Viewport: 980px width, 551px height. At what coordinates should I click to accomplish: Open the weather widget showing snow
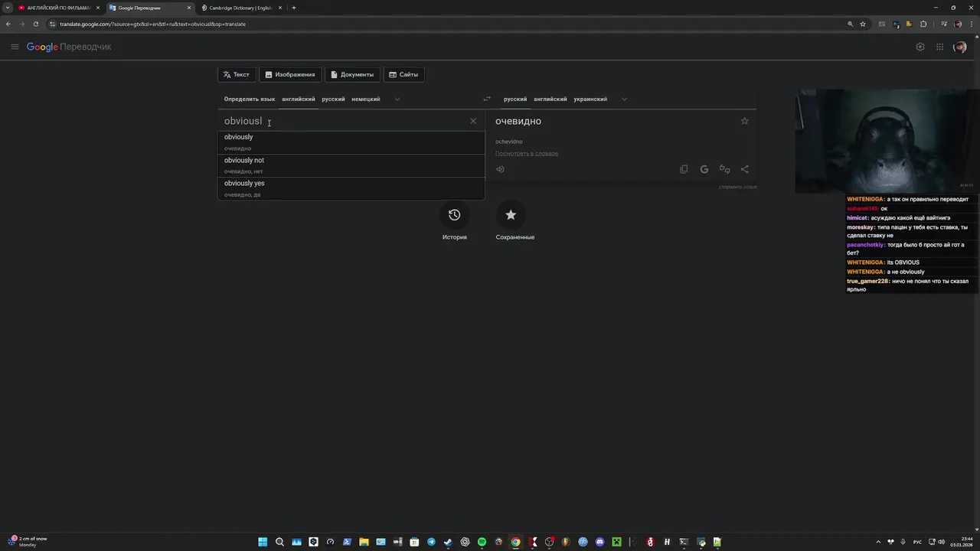[28, 542]
